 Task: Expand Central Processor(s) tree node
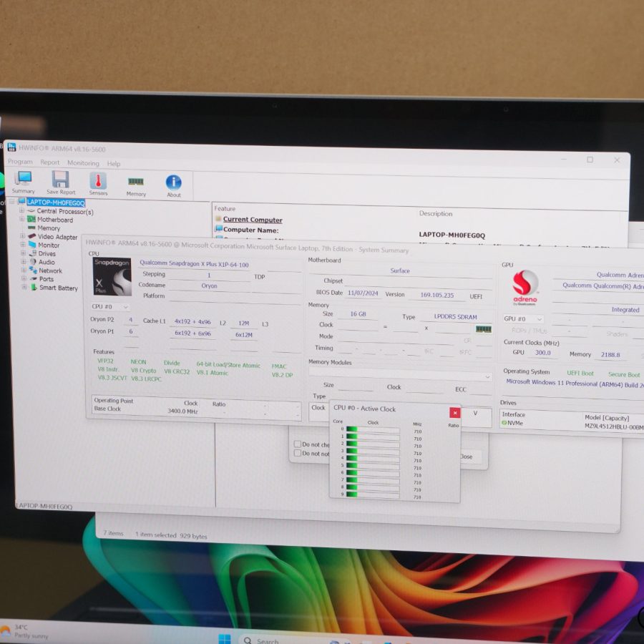click(21, 210)
